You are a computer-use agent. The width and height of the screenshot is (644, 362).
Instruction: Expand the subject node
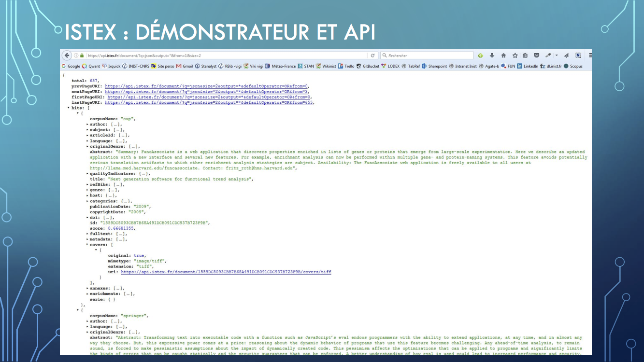[87, 130]
